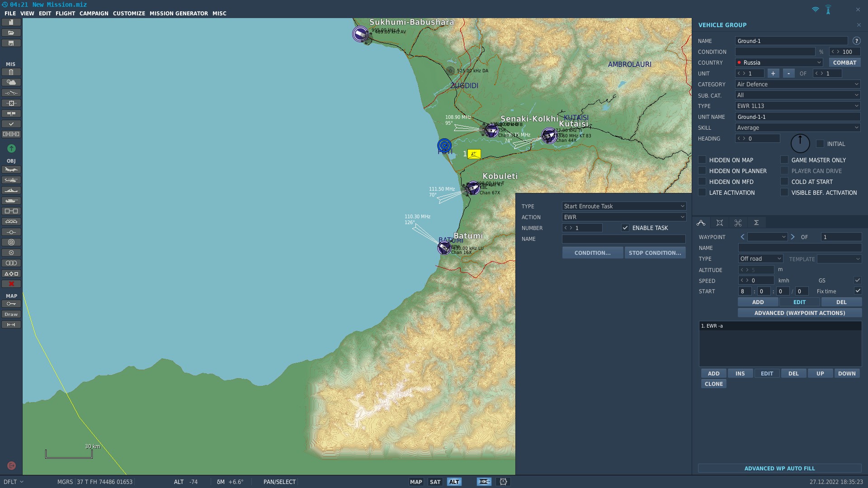Open the weather settings with the cloud icon
Image resolution: width=868 pixels, height=488 pixels.
coord(11,82)
